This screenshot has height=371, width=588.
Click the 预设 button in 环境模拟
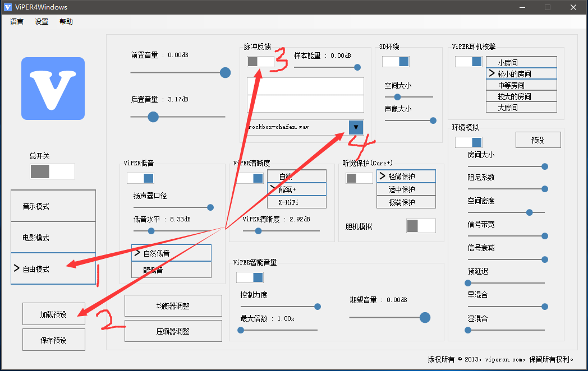point(538,140)
